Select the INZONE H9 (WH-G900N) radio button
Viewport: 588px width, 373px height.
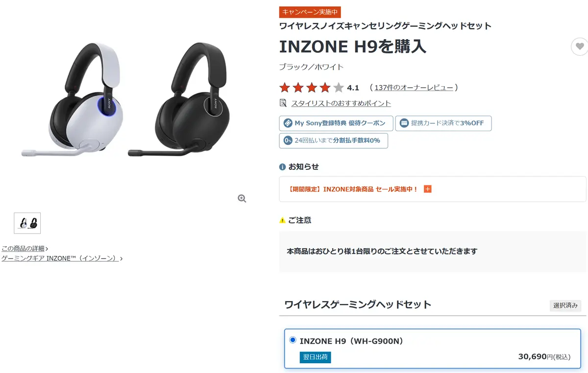293,340
